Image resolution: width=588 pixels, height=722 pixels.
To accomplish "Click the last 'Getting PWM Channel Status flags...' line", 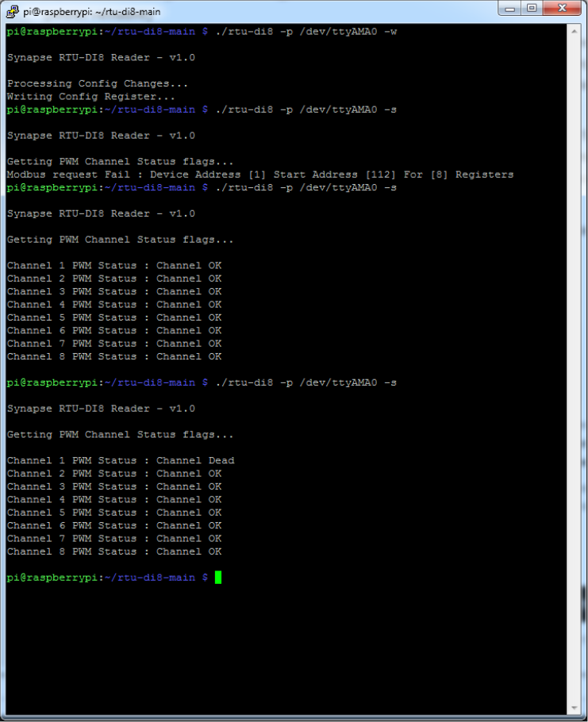I will point(120,435).
